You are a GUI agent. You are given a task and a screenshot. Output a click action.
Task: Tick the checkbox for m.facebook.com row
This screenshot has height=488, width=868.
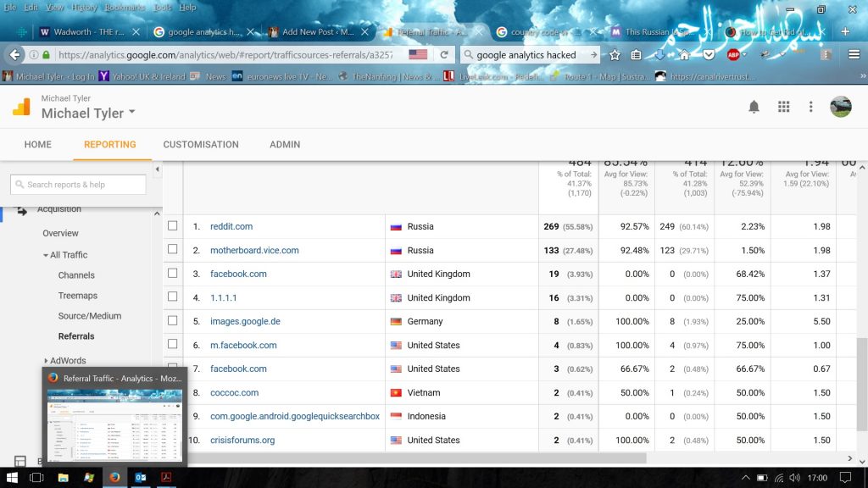(173, 344)
